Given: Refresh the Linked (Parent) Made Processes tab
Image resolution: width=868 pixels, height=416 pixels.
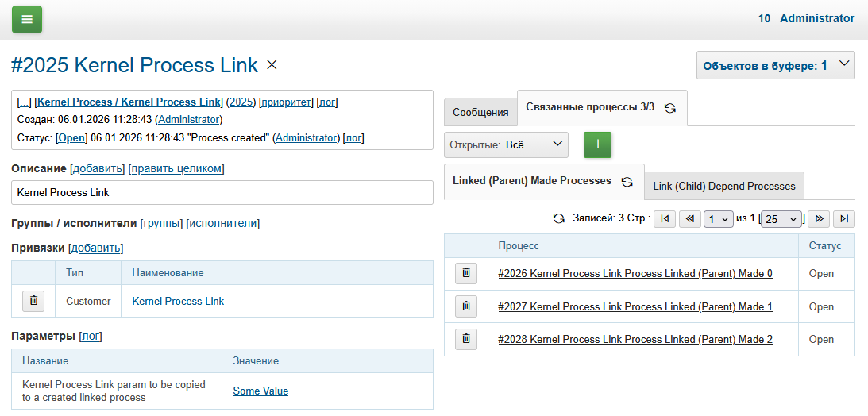Looking at the screenshot, I should [627, 182].
